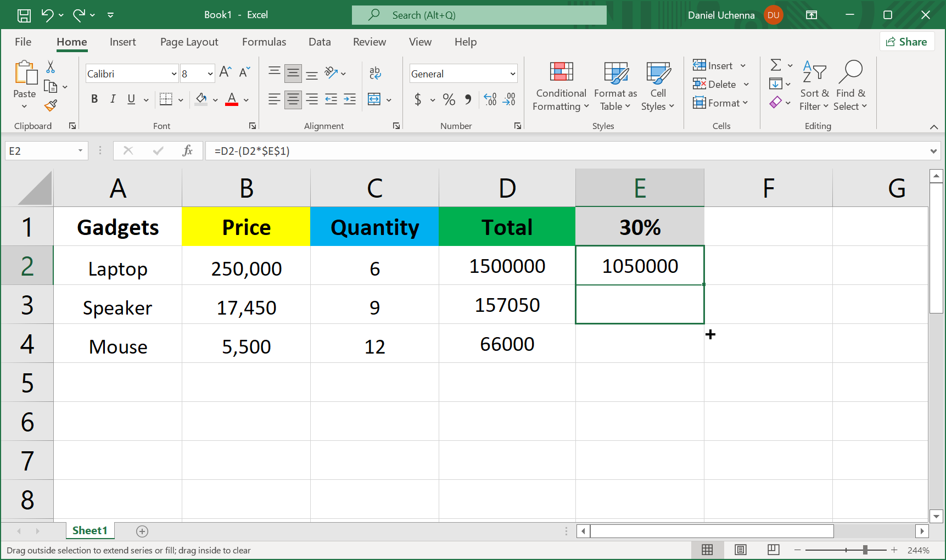
Task: Click the AutoSum sigma icon
Action: 775,65
